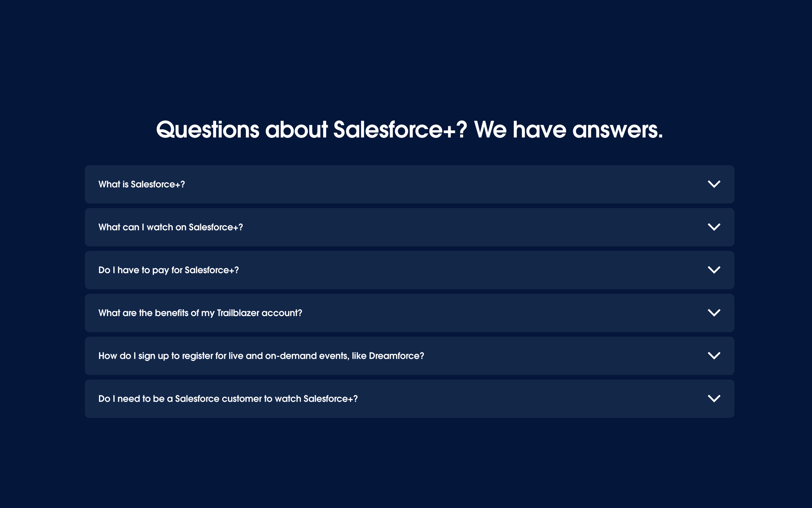Select the "What can I watch" question text
This screenshot has height=508, width=812.
point(171,228)
